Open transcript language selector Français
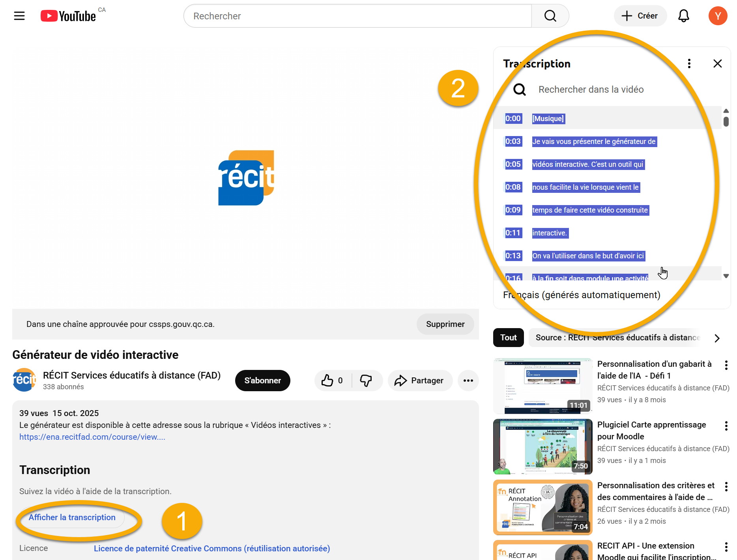This screenshot has height=560, width=737. (x=582, y=295)
